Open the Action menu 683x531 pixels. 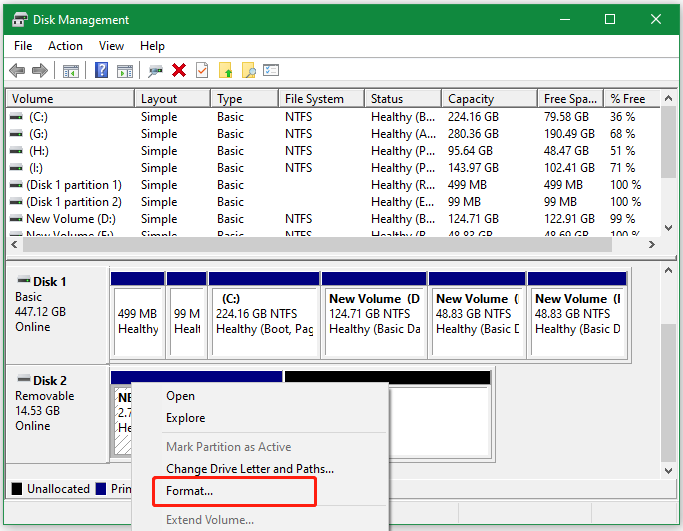click(x=65, y=46)
